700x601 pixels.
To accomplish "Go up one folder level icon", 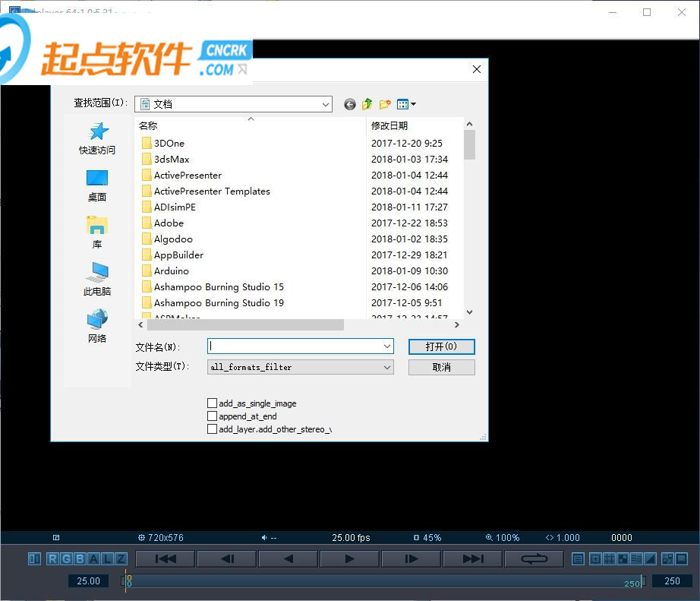I will pos(367,104).
